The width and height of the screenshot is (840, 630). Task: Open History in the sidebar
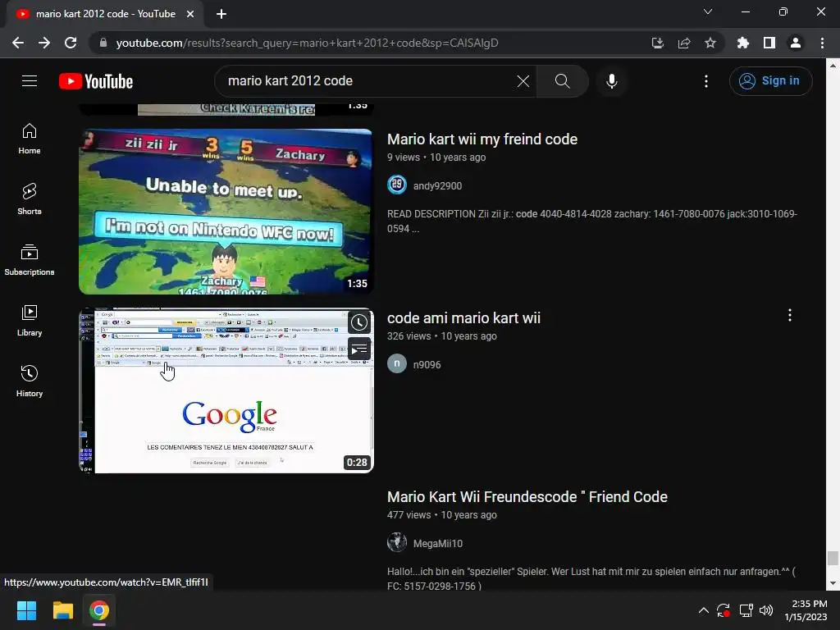[30, 381]
